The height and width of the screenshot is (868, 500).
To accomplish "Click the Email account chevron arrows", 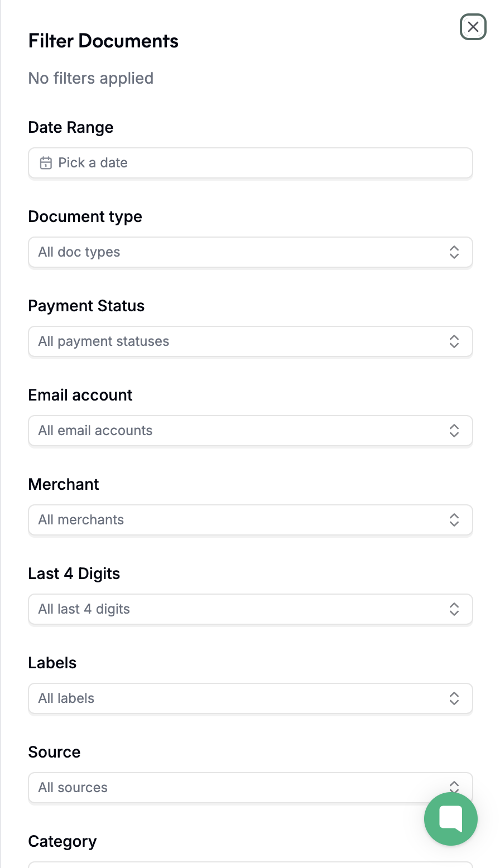I will pyautogui.click(x=454, y=431).
